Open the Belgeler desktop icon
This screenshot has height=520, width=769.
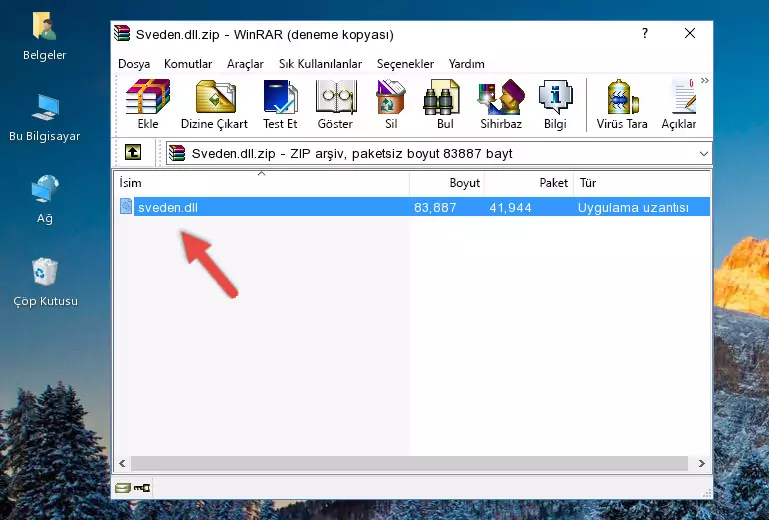pos(45,37)
